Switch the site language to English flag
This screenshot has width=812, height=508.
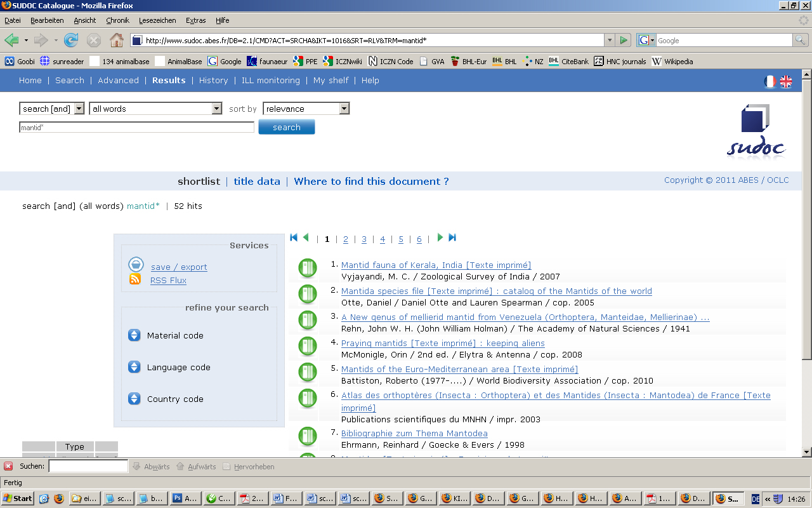pos(786,81)
